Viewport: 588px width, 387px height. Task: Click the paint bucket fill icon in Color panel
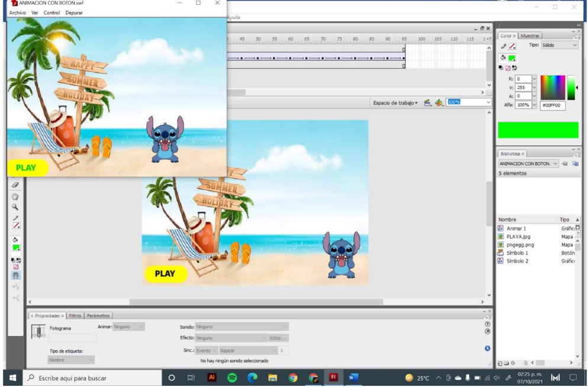point(503,57)
